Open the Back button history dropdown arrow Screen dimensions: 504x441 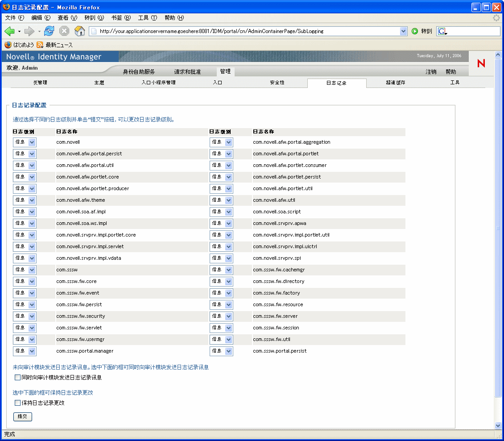19,32
